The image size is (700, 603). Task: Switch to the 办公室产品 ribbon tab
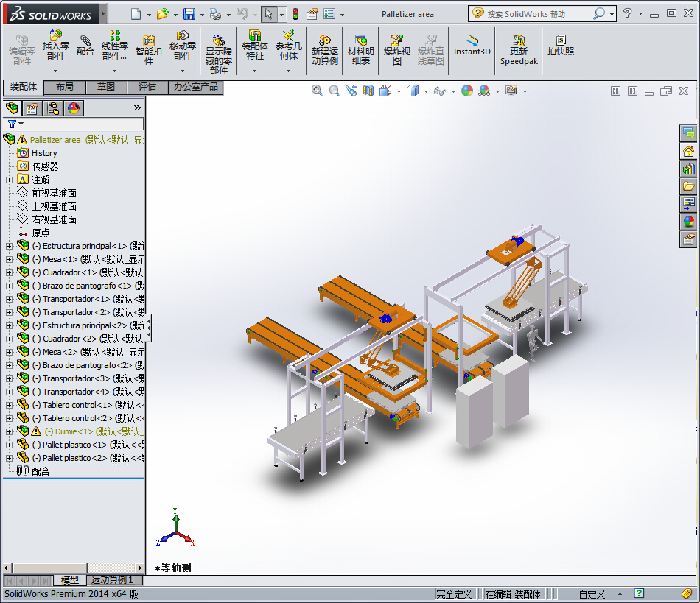[195, 87]
